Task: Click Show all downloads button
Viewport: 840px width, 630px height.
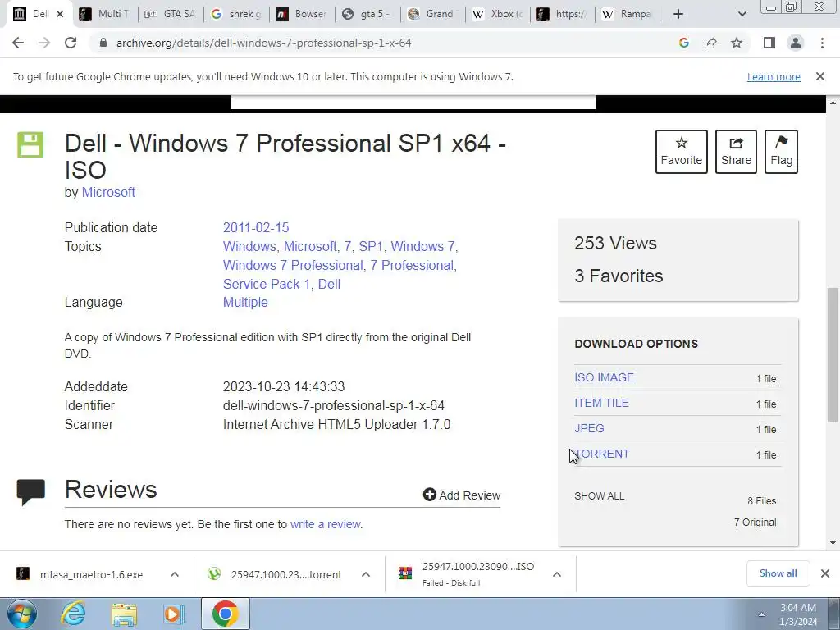Action: (x=778, y=573)
